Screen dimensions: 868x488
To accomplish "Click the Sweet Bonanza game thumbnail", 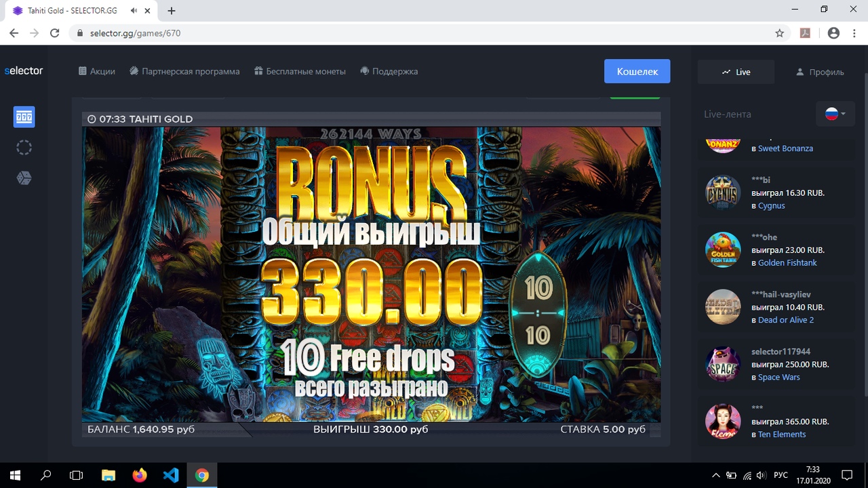I will (722, 144).
